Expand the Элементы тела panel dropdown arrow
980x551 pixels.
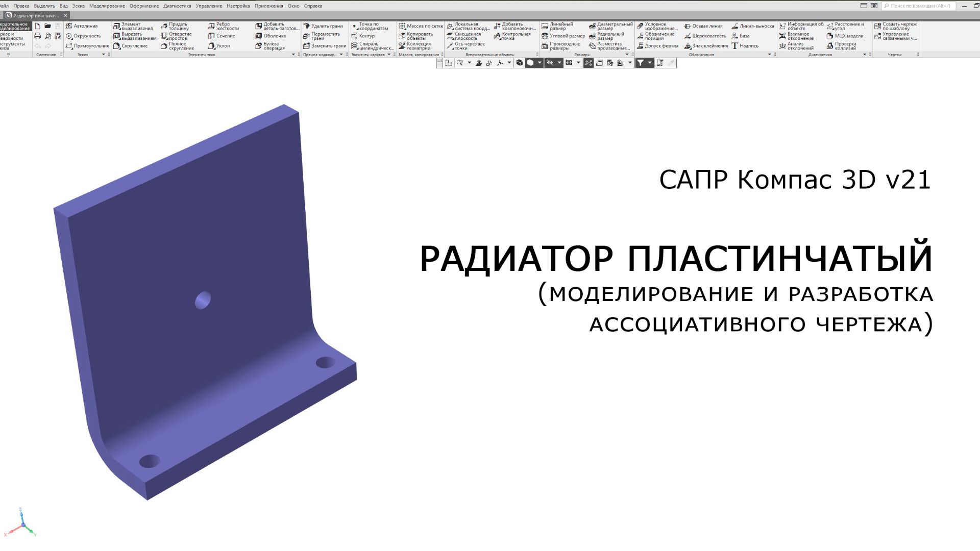(x=293, y=55)
